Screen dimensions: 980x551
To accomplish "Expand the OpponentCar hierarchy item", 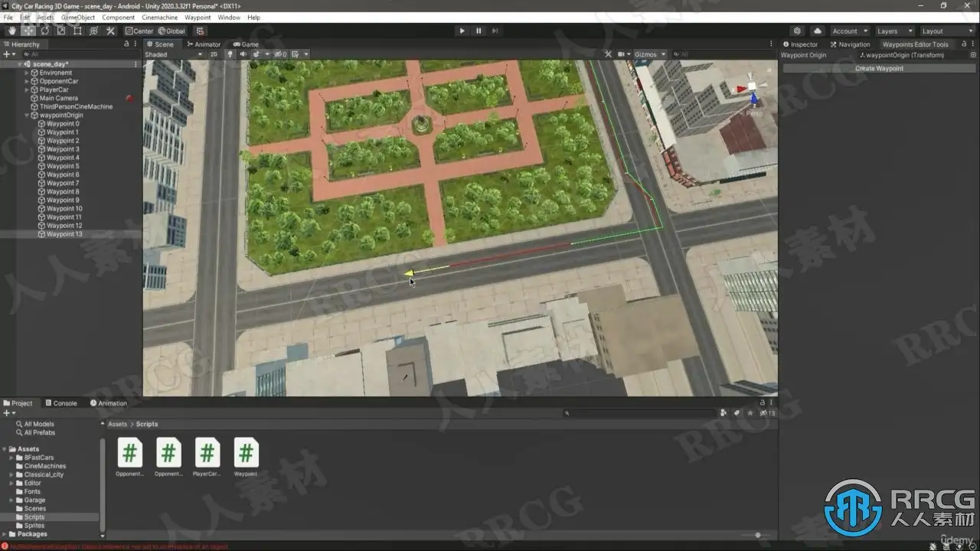I will point(27,81).
